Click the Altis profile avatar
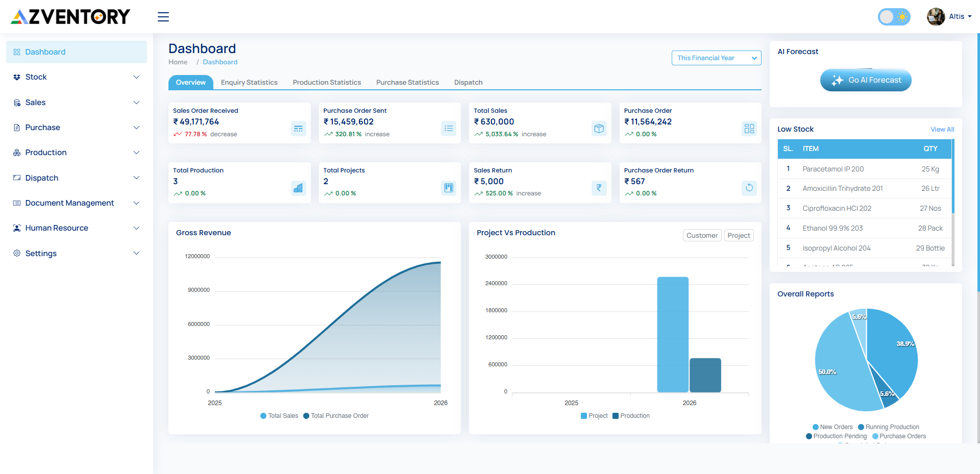 936,16
